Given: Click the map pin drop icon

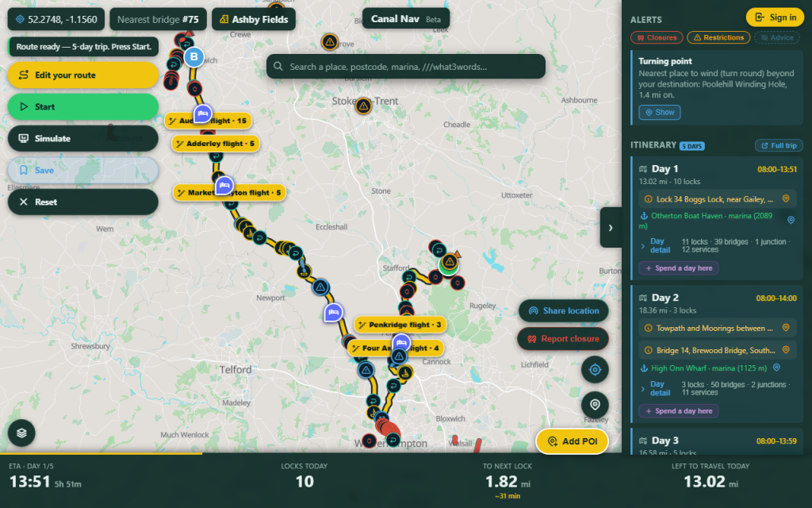Looking at the screenshot, I should 595,405.
